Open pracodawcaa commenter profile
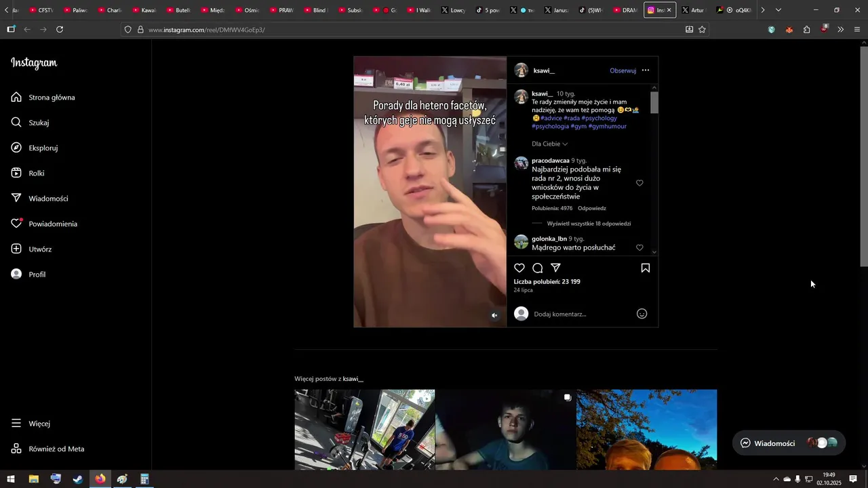Screen dimensions: 868x488 click(x=550, y=161)
